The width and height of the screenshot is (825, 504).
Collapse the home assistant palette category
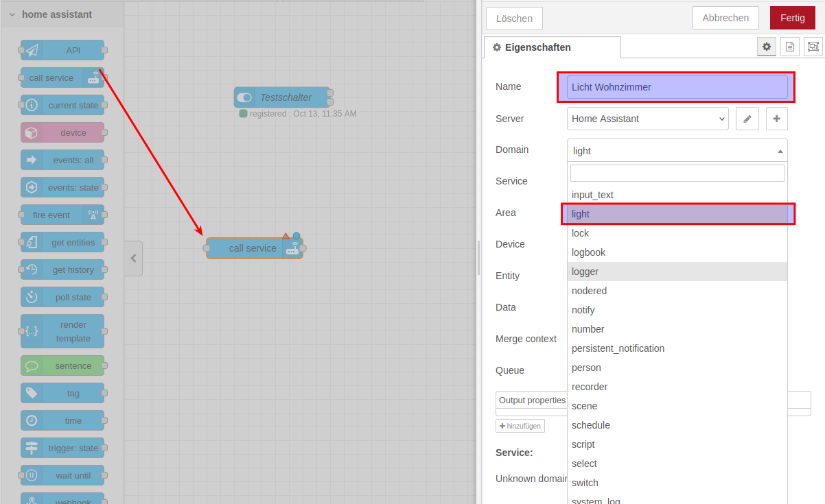pos(12,14)
